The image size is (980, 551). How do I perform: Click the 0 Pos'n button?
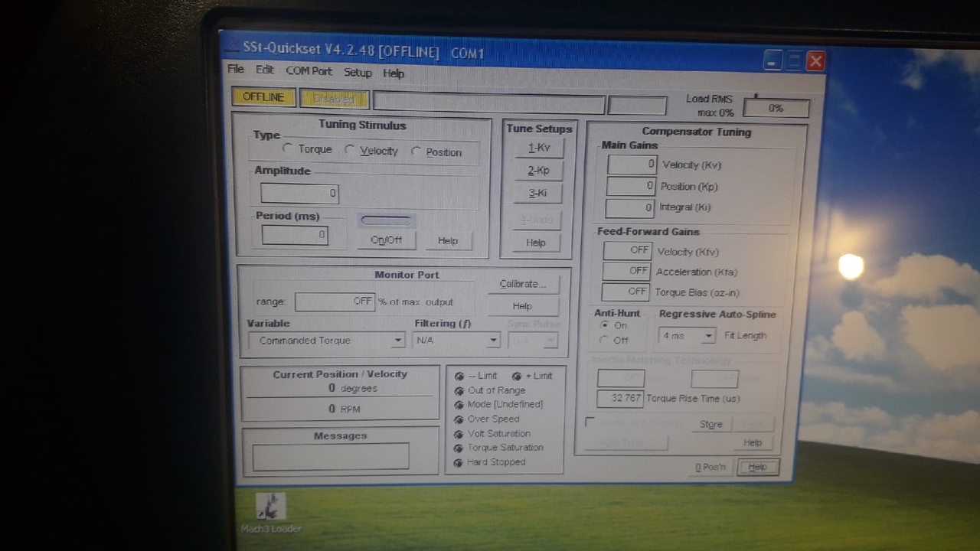[710, 467]
